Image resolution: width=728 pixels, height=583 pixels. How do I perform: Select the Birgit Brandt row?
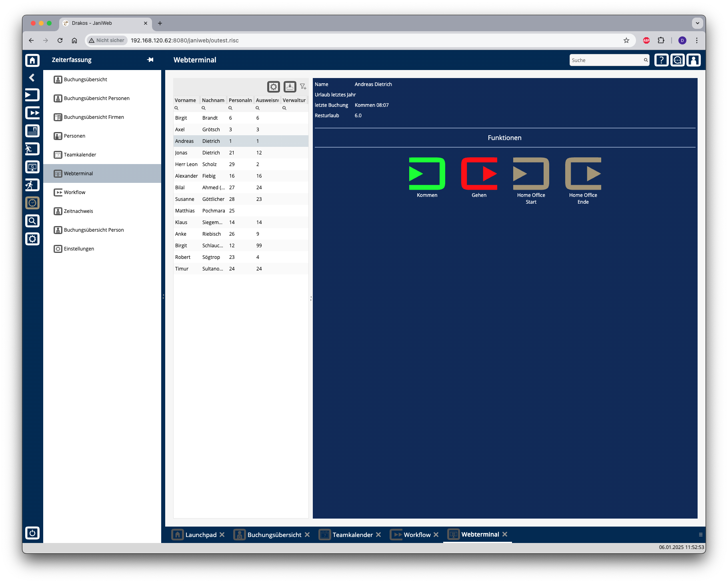[x=241, y=118]
